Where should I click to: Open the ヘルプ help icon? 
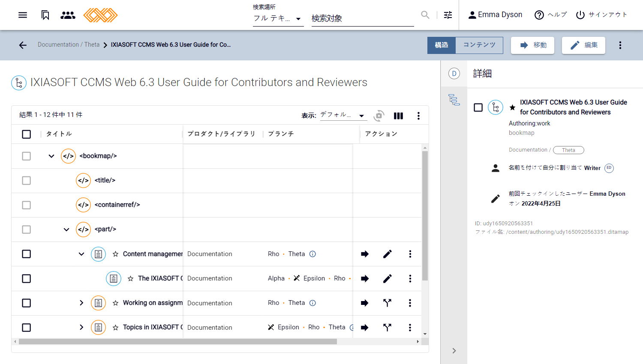[551, 15]
